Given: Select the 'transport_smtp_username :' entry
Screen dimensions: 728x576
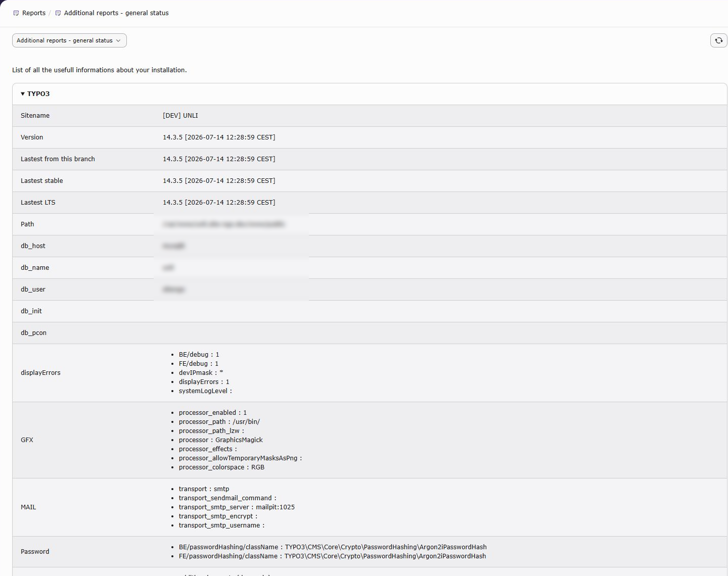Looking at the screenshot, I should tap(221, 525).
